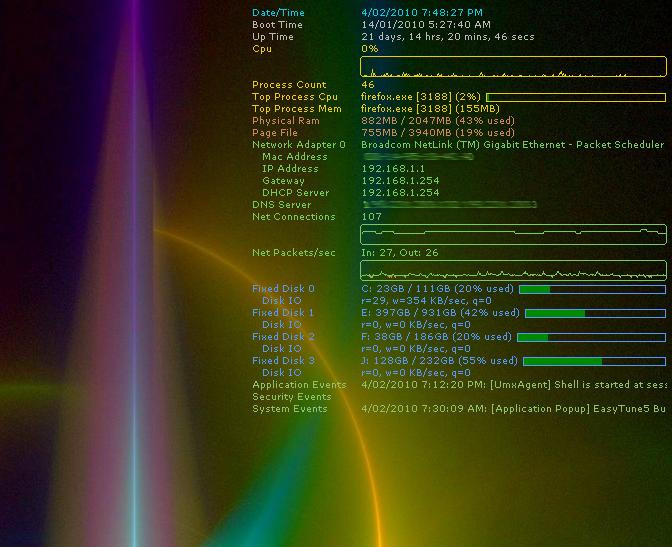This screenshot has height=547, width=672.
Task: Select the Net Packets/sec label
Action: coord(294,253)
